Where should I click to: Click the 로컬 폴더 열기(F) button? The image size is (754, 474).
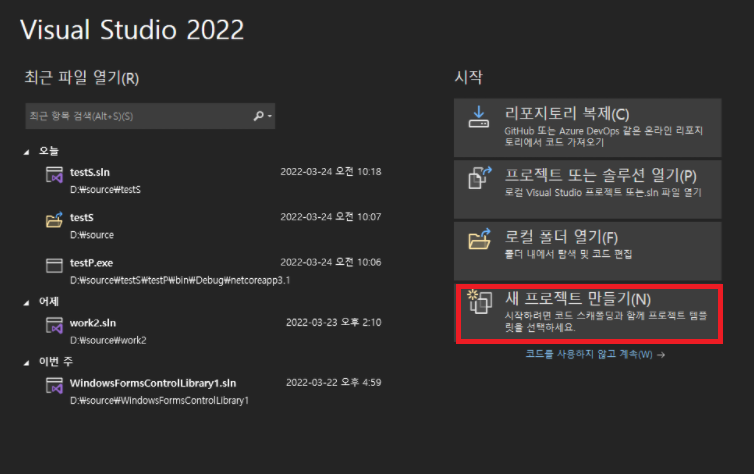(587, 250)
